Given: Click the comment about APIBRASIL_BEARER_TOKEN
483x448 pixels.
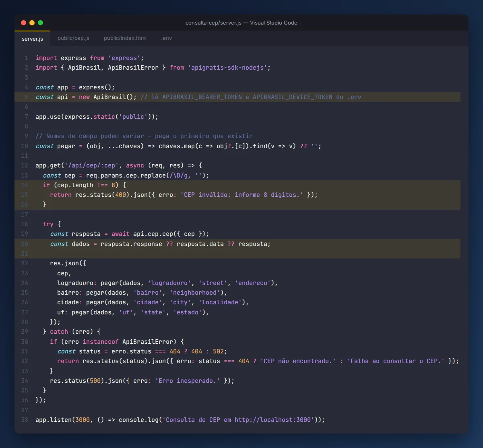Looking at the screenshot, I should (251, 97).
